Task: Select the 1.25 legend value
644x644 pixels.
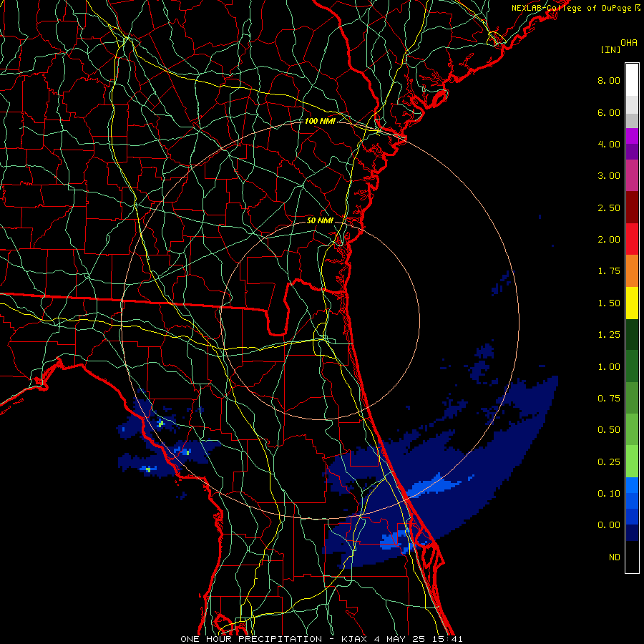Action: tap(609, 335)
